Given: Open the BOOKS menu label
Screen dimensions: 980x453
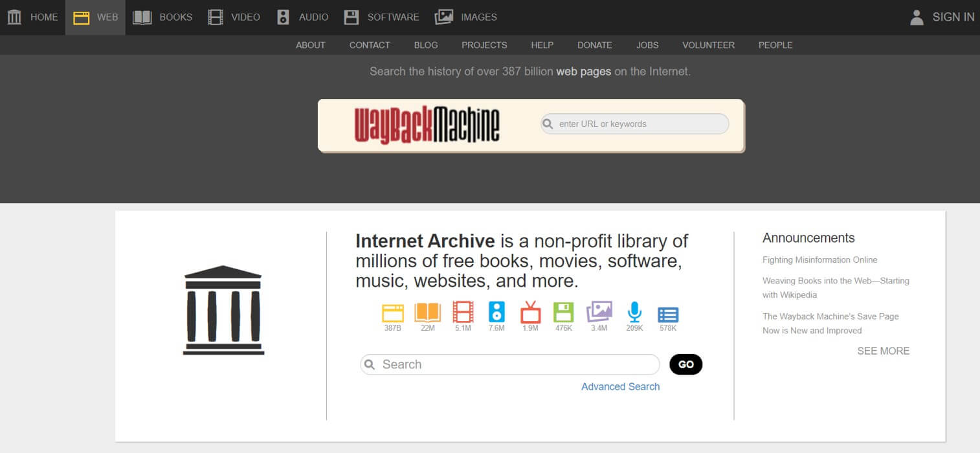Looking at the screenshot, I should [x=176, y=17].
